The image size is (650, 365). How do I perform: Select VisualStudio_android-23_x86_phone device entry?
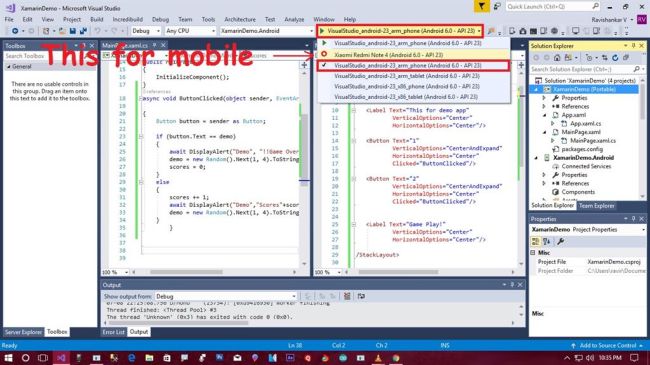(x=413, y=86)
